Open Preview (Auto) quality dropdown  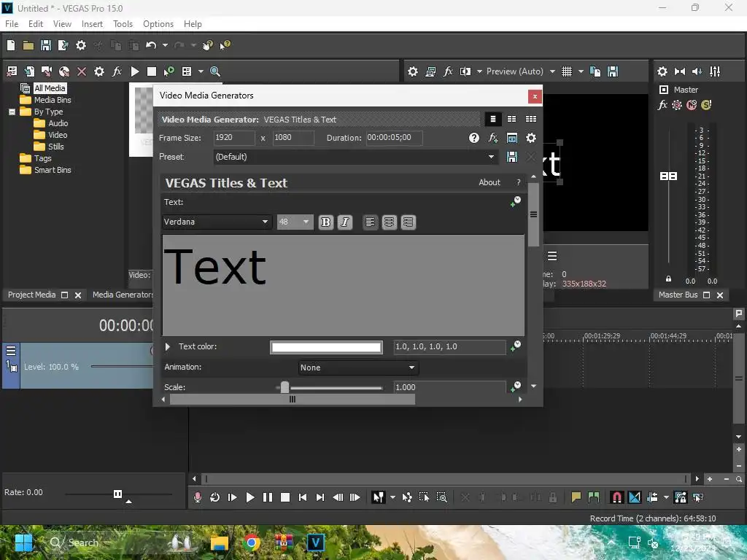552,71
